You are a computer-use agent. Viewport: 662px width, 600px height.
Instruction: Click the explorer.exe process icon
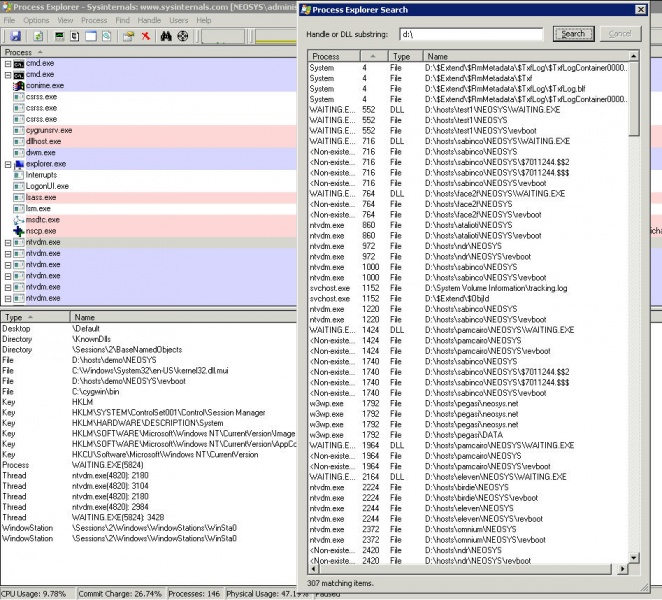pyautogui.click(x=19, y=164)
